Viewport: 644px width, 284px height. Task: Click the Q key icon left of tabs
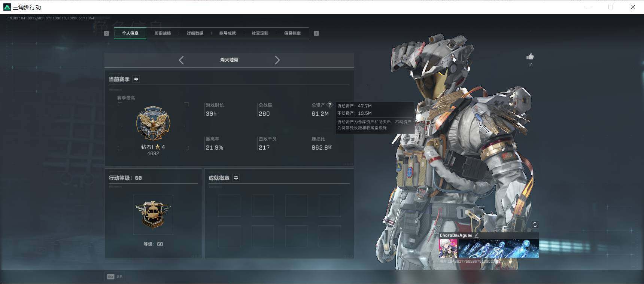(106, 33)
